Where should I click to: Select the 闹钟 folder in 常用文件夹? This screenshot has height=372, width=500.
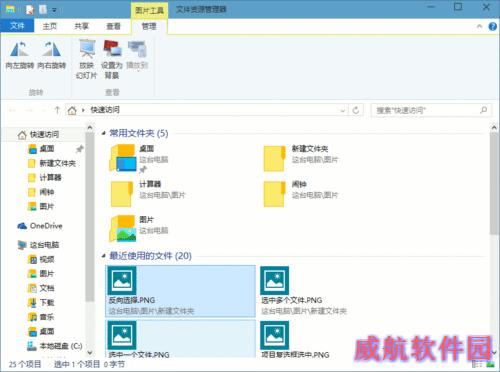(300, 194)
